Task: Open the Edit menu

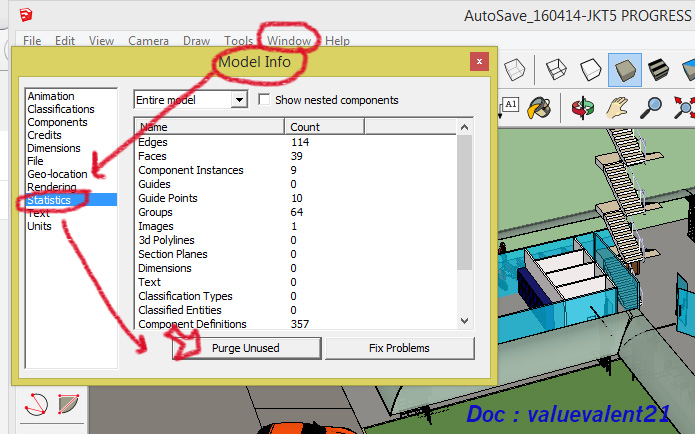Action: 65,41
